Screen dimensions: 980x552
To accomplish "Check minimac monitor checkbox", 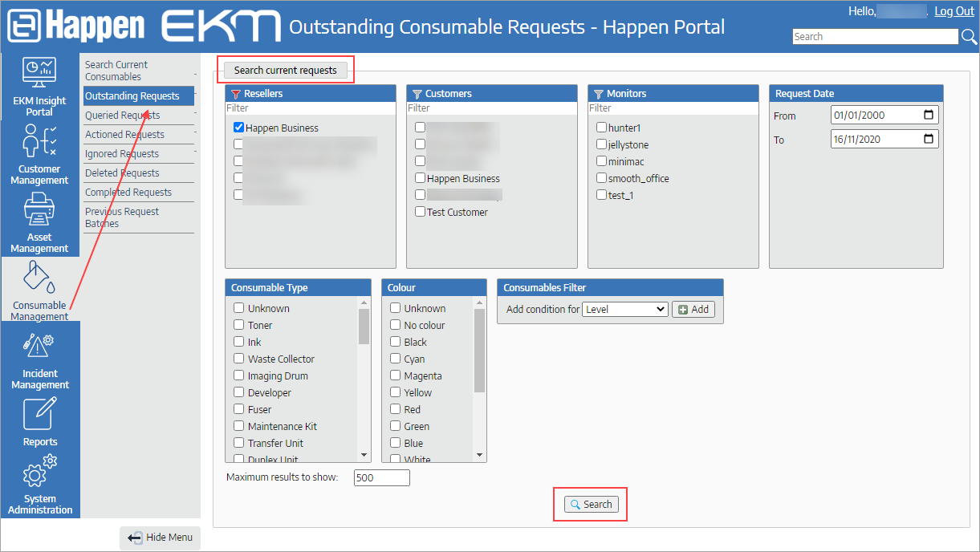I will 601,161.
